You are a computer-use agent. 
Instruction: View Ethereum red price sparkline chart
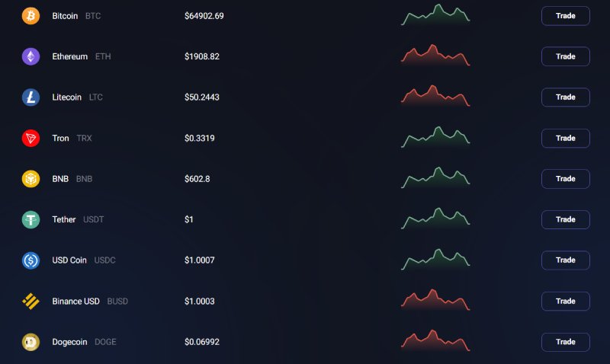(435, 55)
